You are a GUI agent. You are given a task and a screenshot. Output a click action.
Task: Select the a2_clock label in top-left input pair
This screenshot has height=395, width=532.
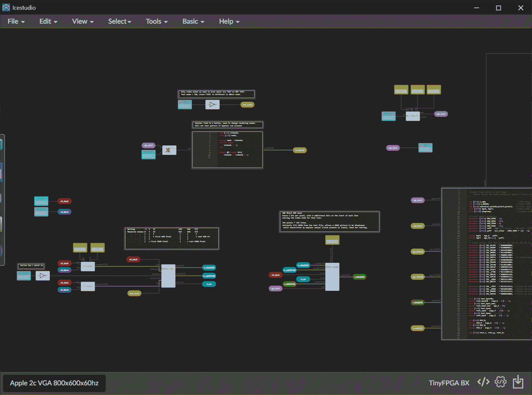point(65,201)
